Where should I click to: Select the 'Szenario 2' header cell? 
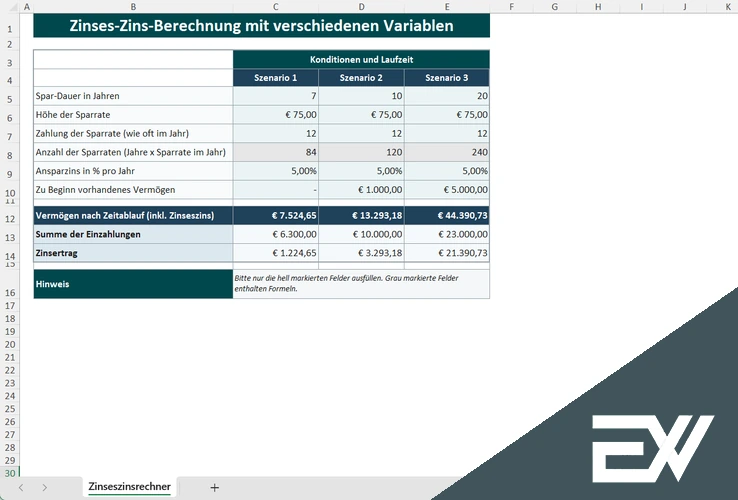point(361,78)
